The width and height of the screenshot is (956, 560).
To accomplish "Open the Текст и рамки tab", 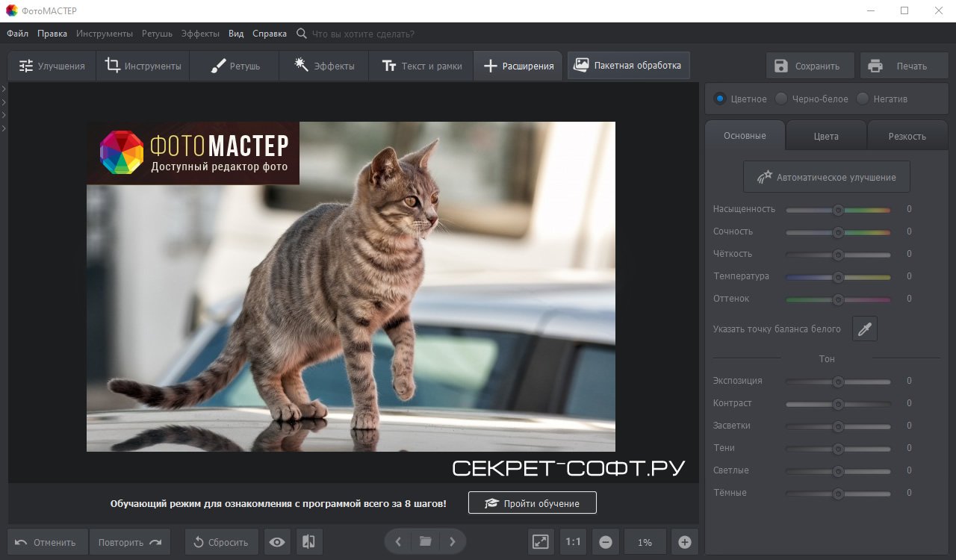I will click(x=421, y=66).
